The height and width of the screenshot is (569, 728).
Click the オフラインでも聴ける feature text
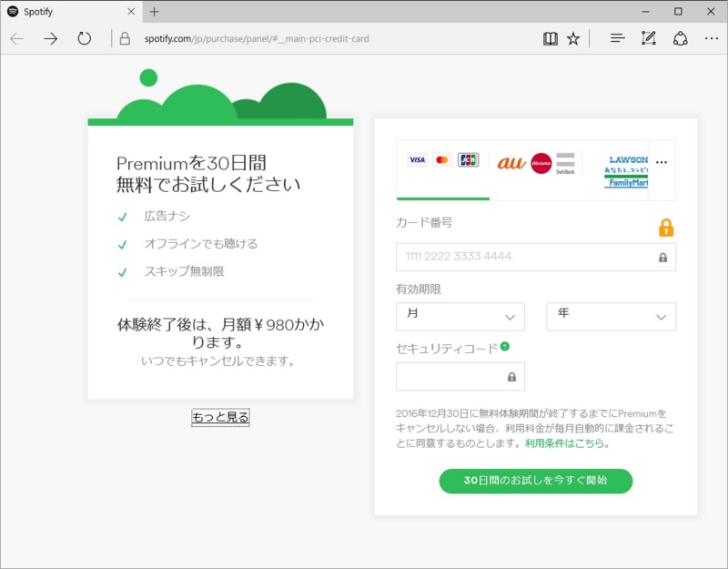200,243
